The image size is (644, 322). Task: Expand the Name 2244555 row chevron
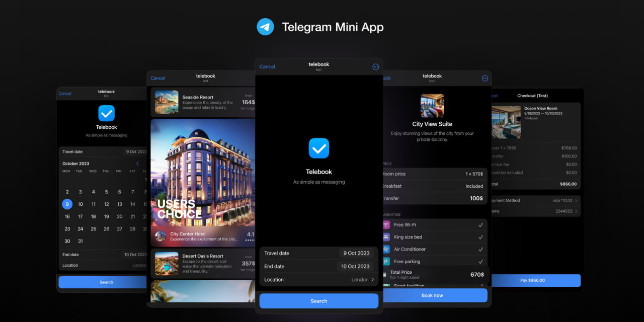coord(576,211)
